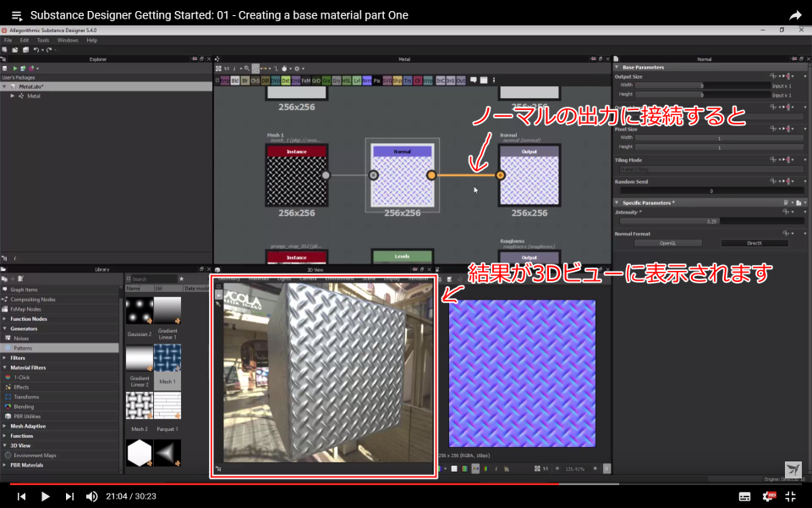This screenshot has width=812, height=508.
Task: Expand Function Nodes category in Library
Action: pos(5,319)
